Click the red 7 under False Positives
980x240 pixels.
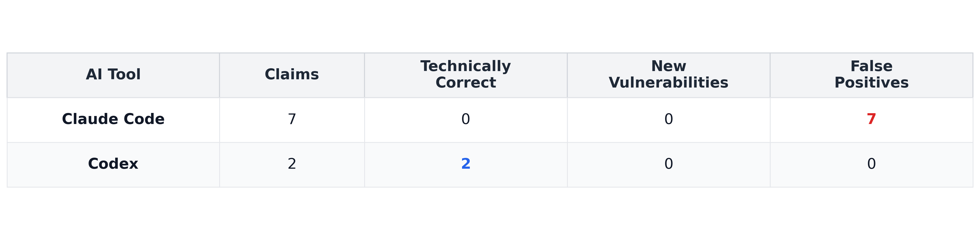(x=871, y=119)
